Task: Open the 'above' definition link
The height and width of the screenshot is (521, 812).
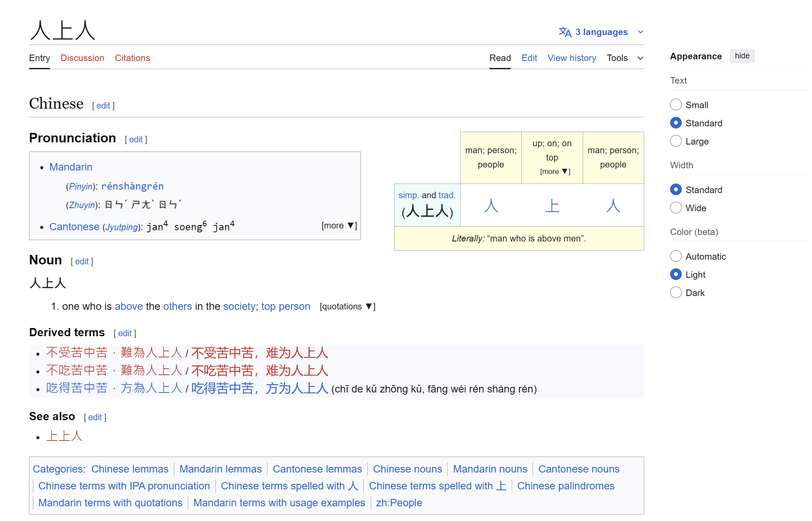Action: tap(128, 306)
